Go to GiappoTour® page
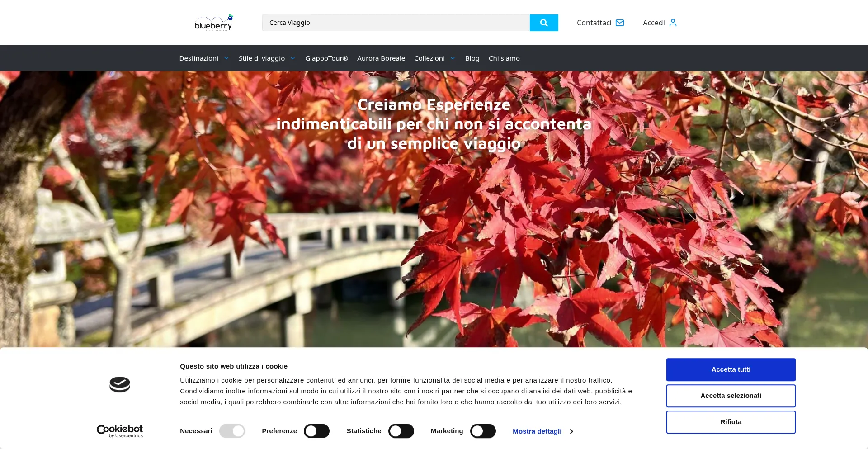The width and height of the screenshot is (868, 449). [x=326, y=58]
